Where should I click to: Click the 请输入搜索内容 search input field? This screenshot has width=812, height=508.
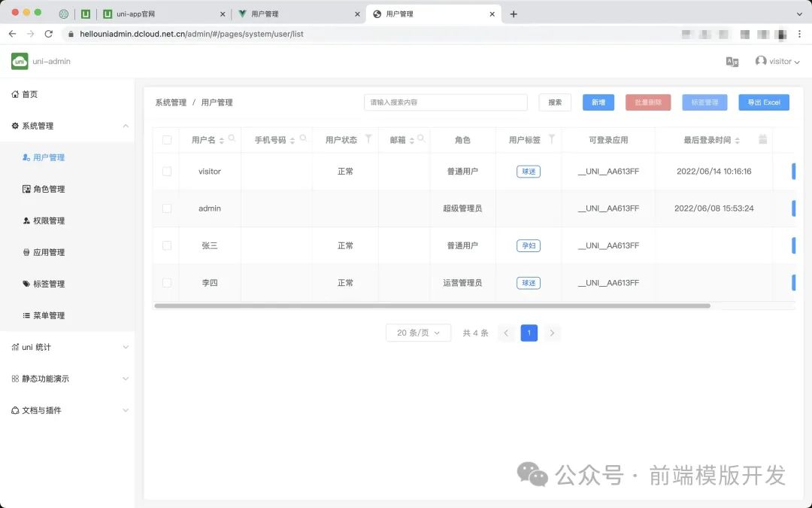coord(446,102)
